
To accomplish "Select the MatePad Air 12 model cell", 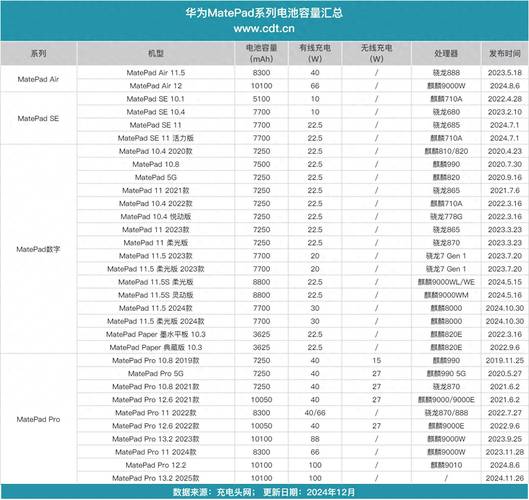I will tap(156, 86).
